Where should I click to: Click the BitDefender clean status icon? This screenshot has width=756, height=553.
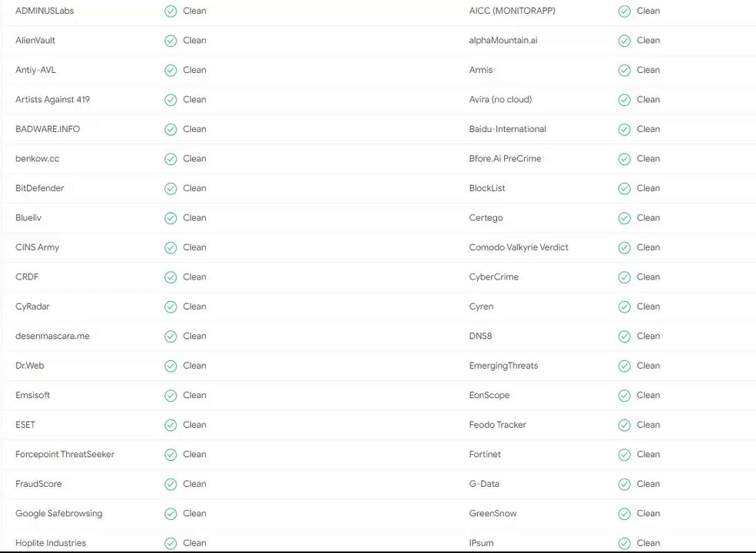[171, 188]
